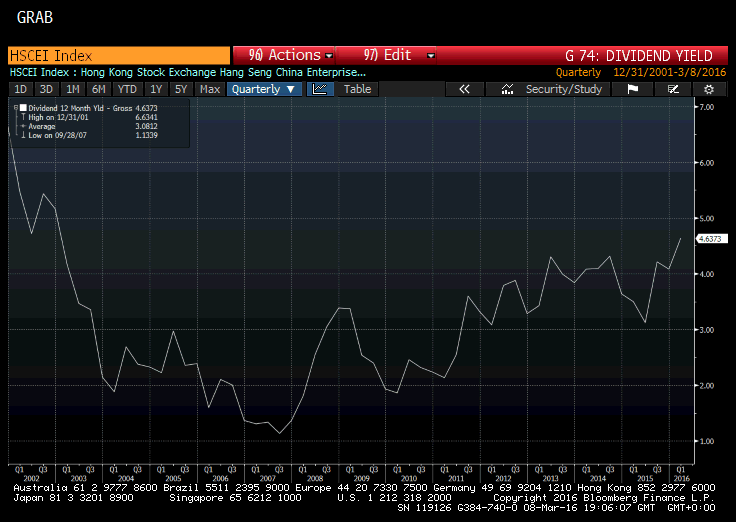Select the YTD time range tab
Image resolution: width=736 pixels, height=522 pixels.
click(x=127, y=89)
